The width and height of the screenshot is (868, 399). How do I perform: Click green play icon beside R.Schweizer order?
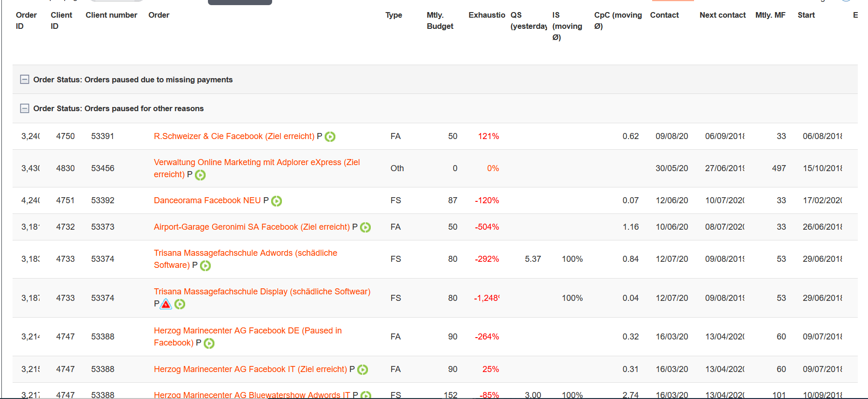[x=330, y=137]
